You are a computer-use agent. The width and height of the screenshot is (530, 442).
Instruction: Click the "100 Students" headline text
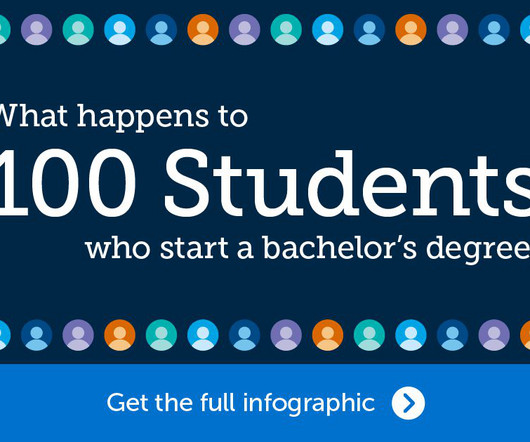(265, 184)
